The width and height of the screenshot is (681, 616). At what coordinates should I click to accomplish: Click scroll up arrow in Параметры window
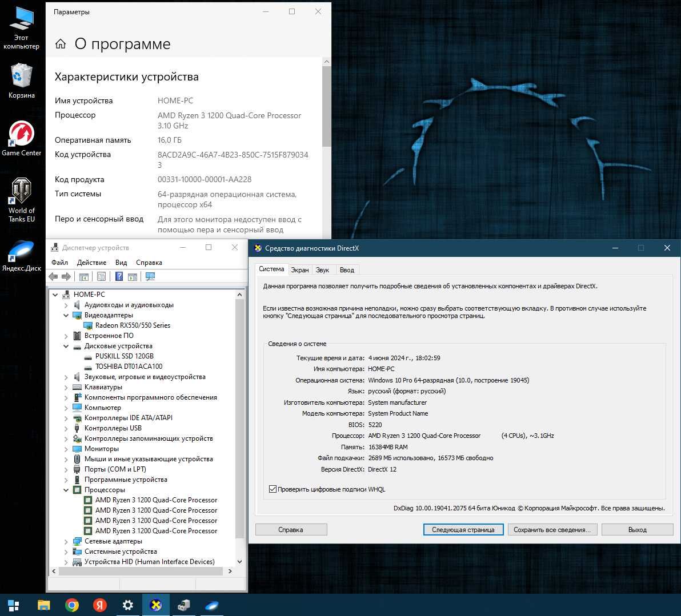tap(327, 62)
